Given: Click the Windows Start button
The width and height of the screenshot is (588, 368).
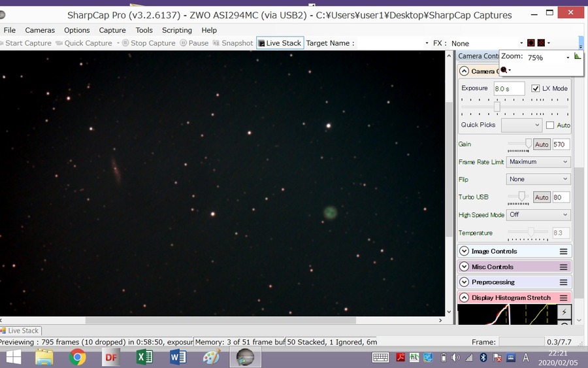Looking at the screenshot, I should [x=14, y=357].
